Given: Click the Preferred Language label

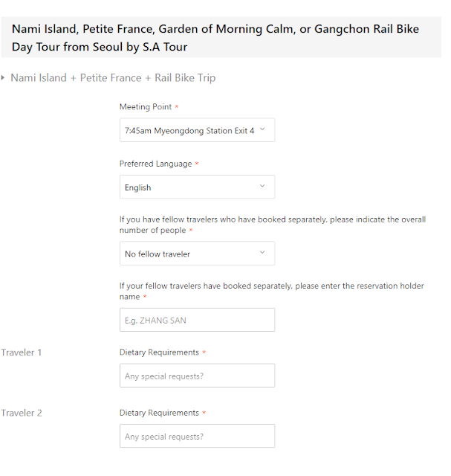Looking at the screenshot, I should (x=155, y=164).
